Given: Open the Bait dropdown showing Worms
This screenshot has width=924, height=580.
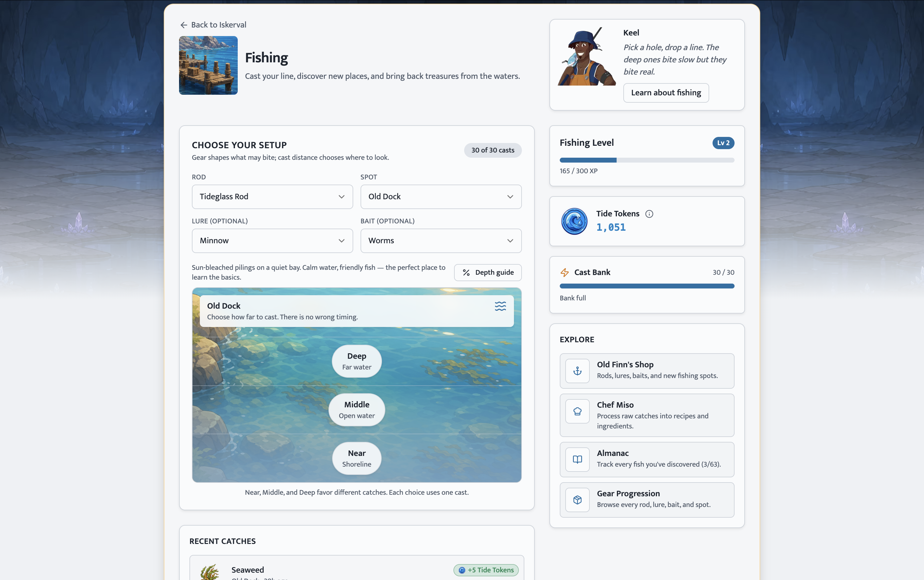Looking at the screenshot, I should point(441,241).
